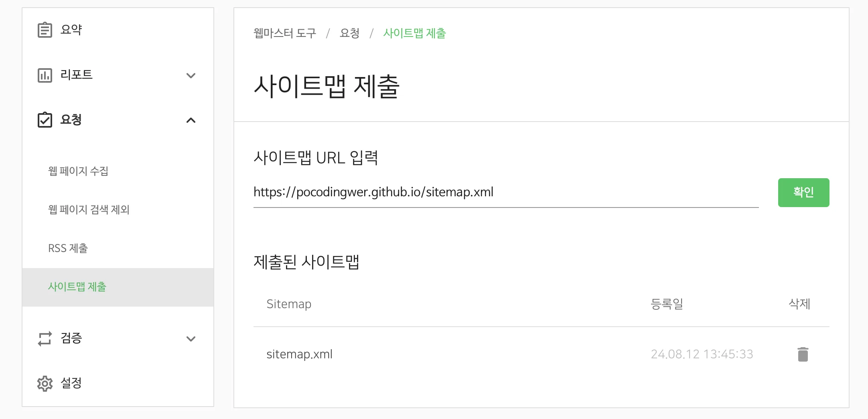868x419 pixels.
Task: Click the 검증 loop arrows icon
Action: click(x=45, y=338)
